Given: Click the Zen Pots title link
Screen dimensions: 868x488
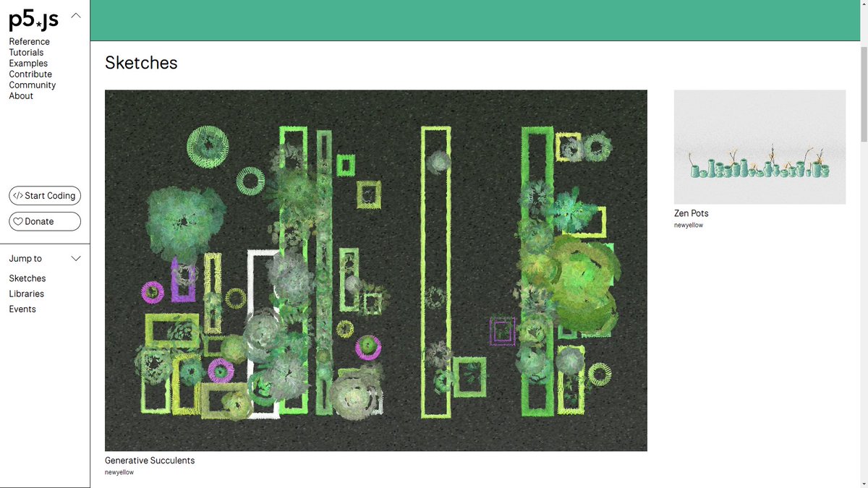Looking at the screenshot, I should pos(692,213).
